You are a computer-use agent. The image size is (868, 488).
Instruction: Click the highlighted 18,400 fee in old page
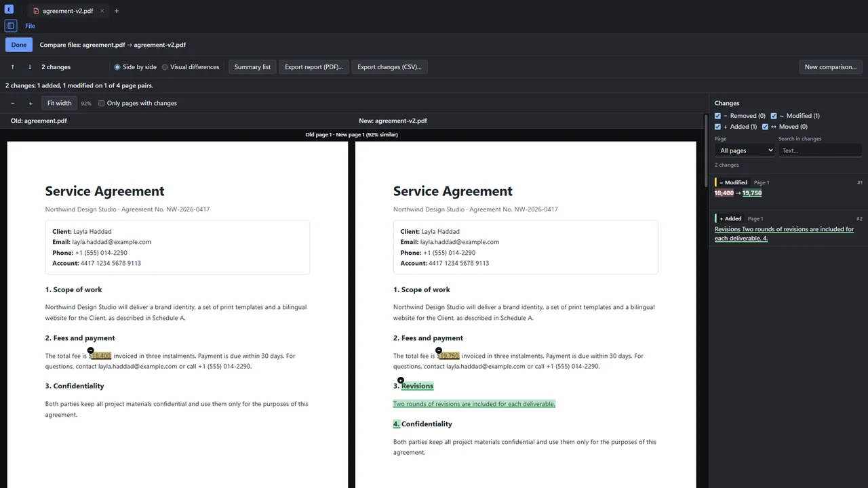(x=100, y=356)
